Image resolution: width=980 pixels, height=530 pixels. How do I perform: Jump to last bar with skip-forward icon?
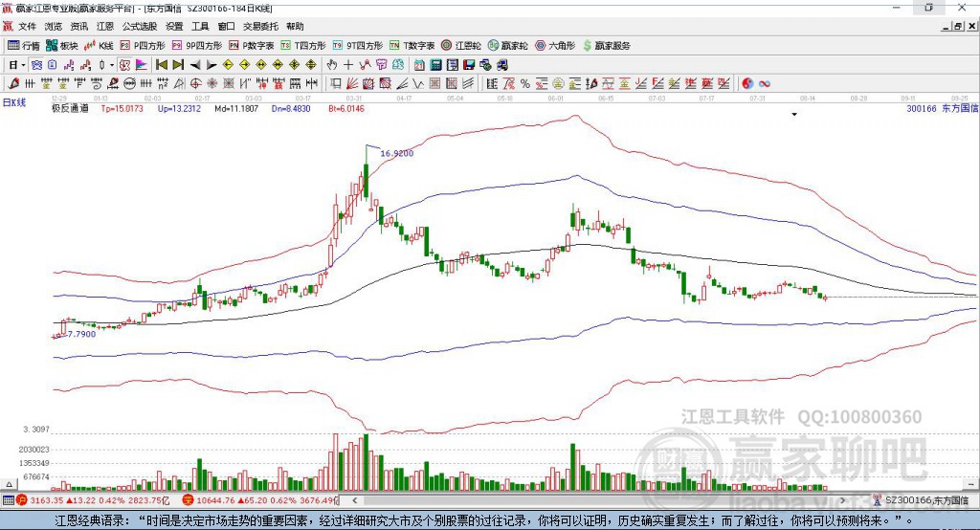coord(178,65)
